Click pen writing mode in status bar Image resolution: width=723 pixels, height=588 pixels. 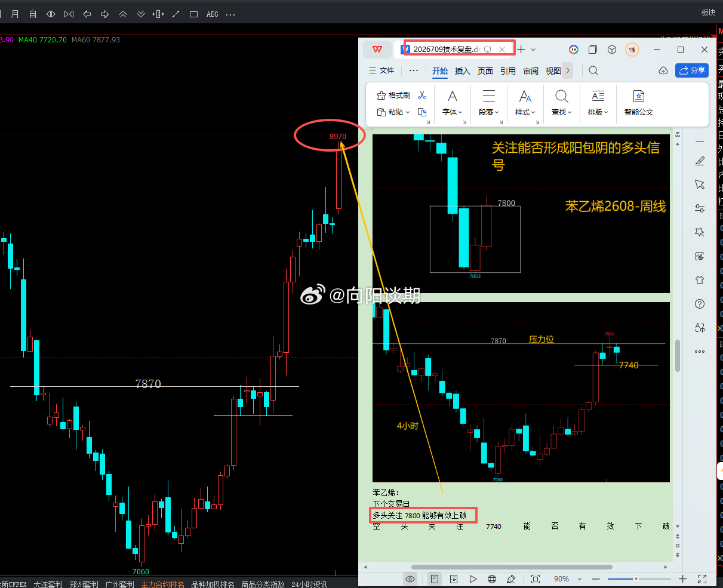[x=511, y=579]
